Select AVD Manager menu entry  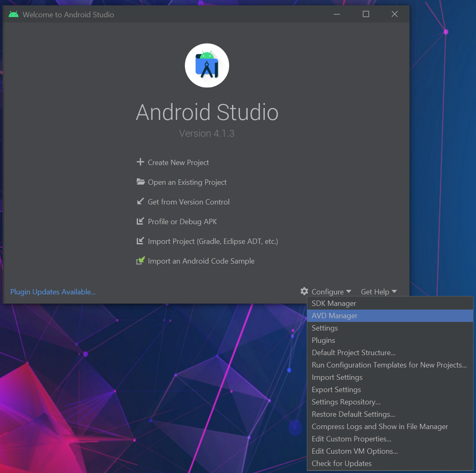click(334, 316)
